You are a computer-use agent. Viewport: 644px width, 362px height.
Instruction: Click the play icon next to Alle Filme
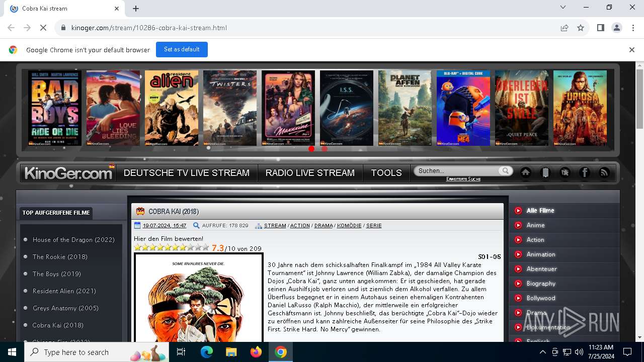pos(518,211)
